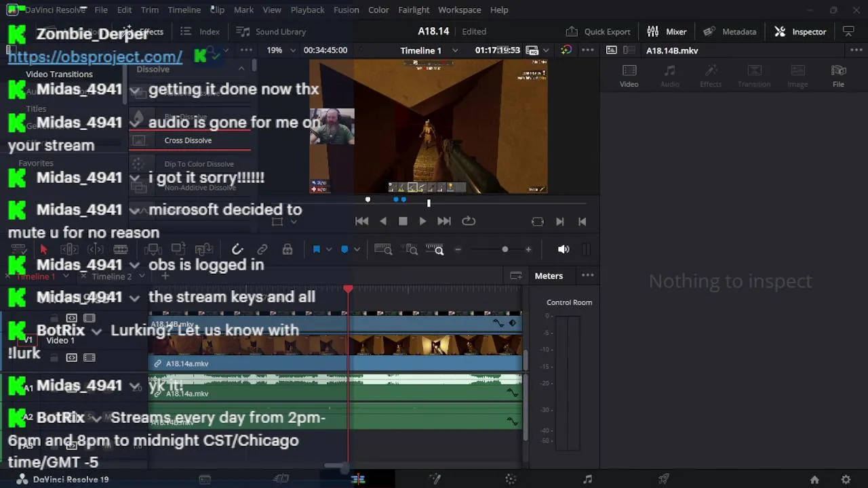Adjust timeline zoom slider handle
This screenshot has height=488, width=868.
point(505,249)
